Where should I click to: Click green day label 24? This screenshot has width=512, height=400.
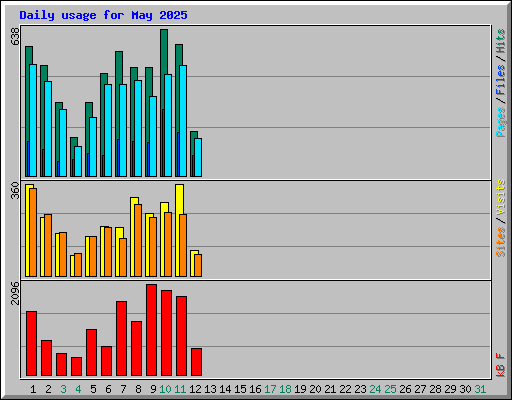click(375, 389)
